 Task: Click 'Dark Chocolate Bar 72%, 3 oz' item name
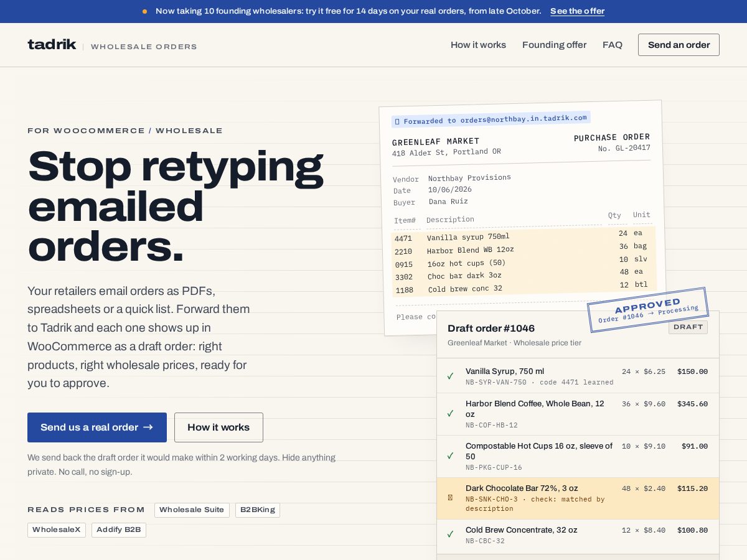pyautogui.click(x=522, y=488)
